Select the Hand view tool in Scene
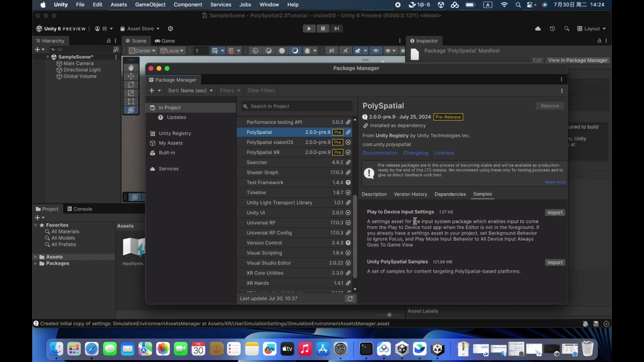 pyautogui.click(x=131, y=67)
